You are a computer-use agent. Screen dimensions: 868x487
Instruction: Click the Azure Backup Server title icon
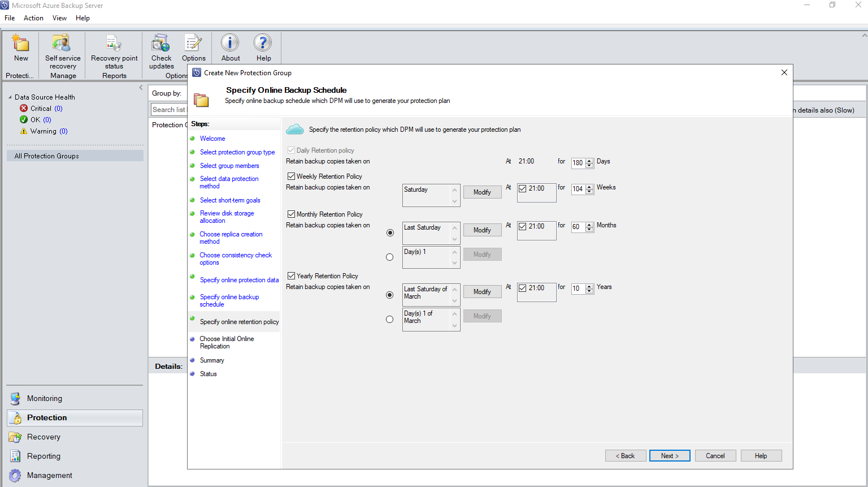tap(5, 5)
